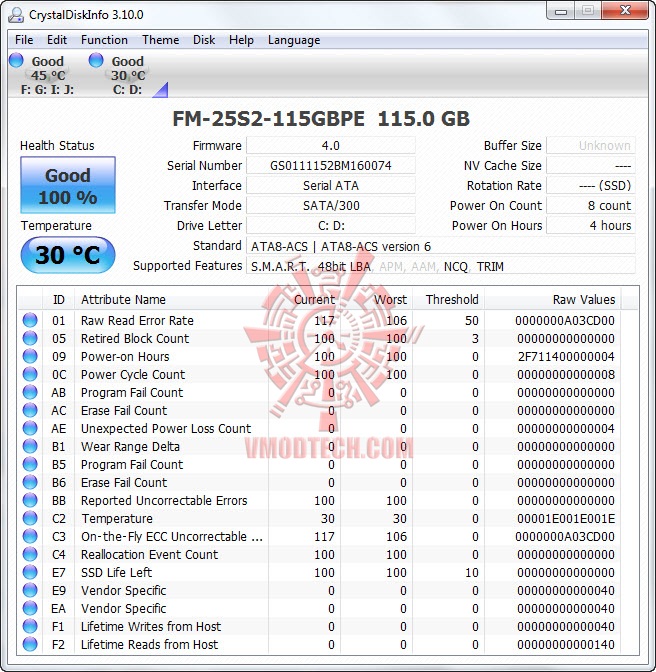Viewport: 656px width, 672px height.
Task: Click the CrystalDiskInfo app icon in title bar
Action: click(16, 15)
